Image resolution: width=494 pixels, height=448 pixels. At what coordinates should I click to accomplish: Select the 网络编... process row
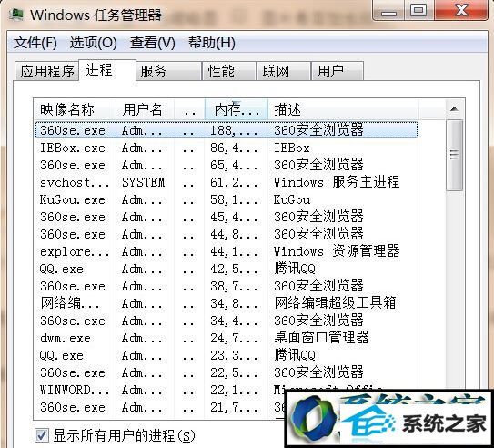[227, 303]
